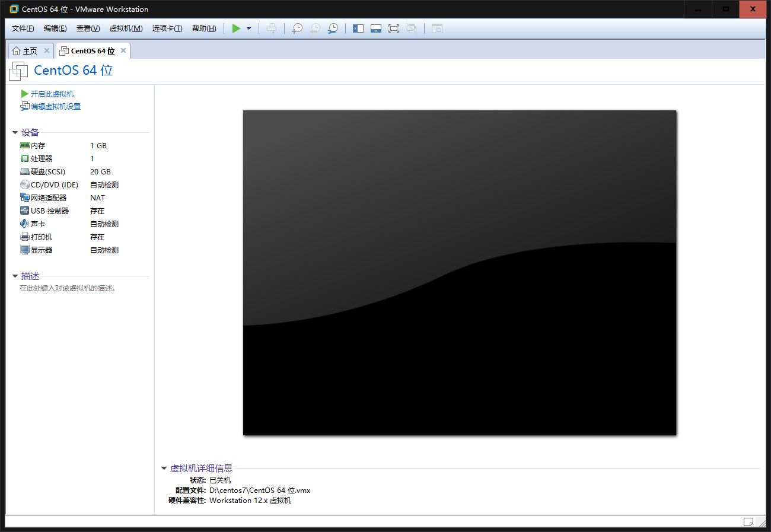Viewport: 771px width, 532px height.
Task: Close the 主页 tab
Action: point(47,50)
